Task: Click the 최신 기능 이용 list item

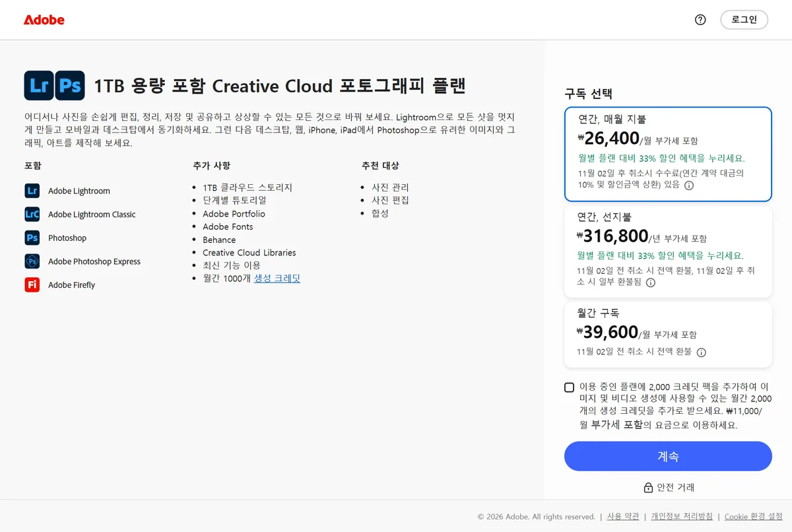Action: coord(232,265)
